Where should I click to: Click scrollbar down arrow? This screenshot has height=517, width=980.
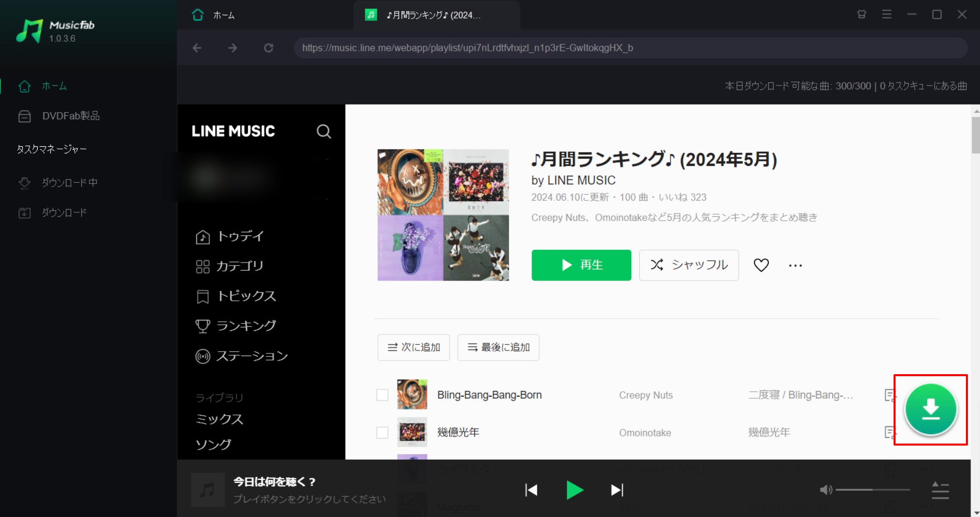pos(976,513)
